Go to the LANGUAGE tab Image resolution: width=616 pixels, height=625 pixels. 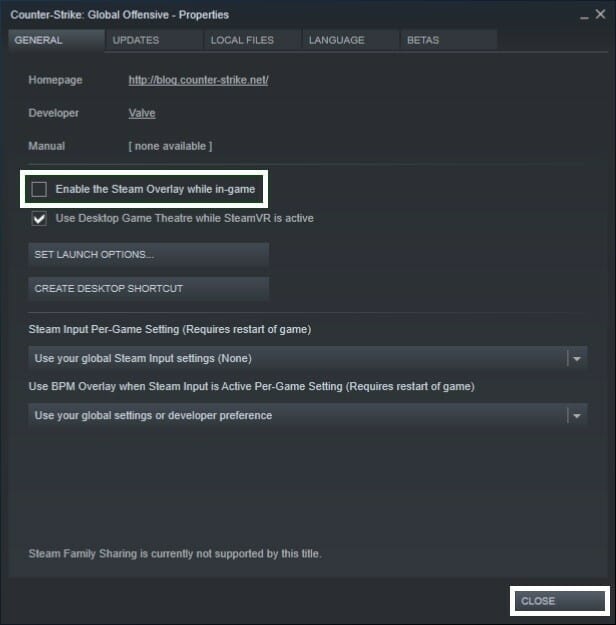(x=350, y=40)
